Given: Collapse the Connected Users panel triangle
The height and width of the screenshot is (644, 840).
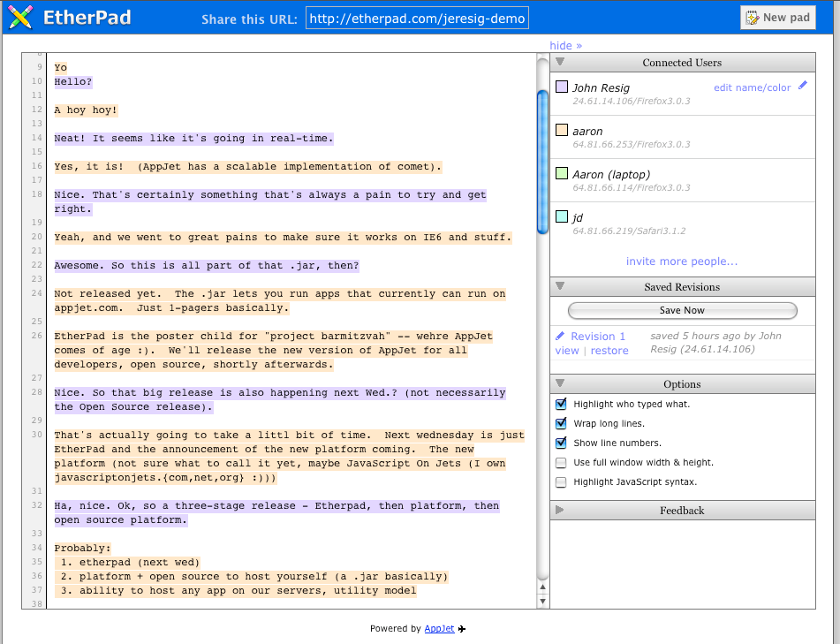Looking at the screenshot, I should pyautogui.click(x=560, y=62).
